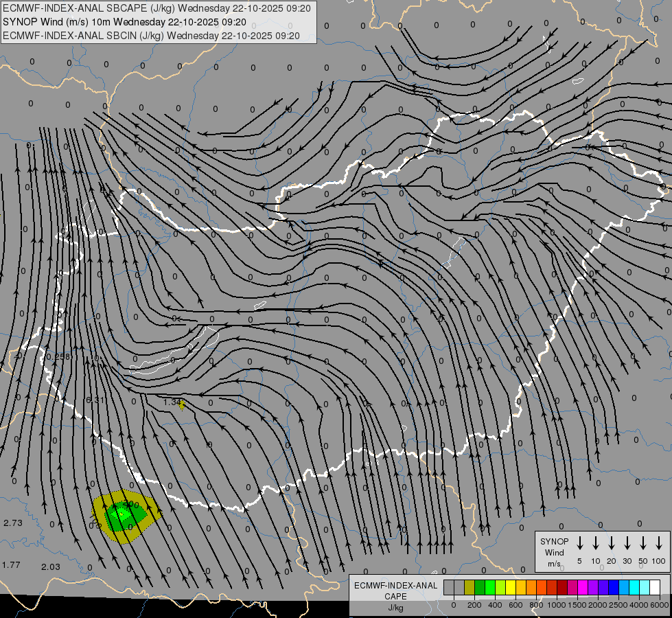672x618 pixels.
Task: Click the 600 tick label on the colorbar
Action: tap(515, 605)
